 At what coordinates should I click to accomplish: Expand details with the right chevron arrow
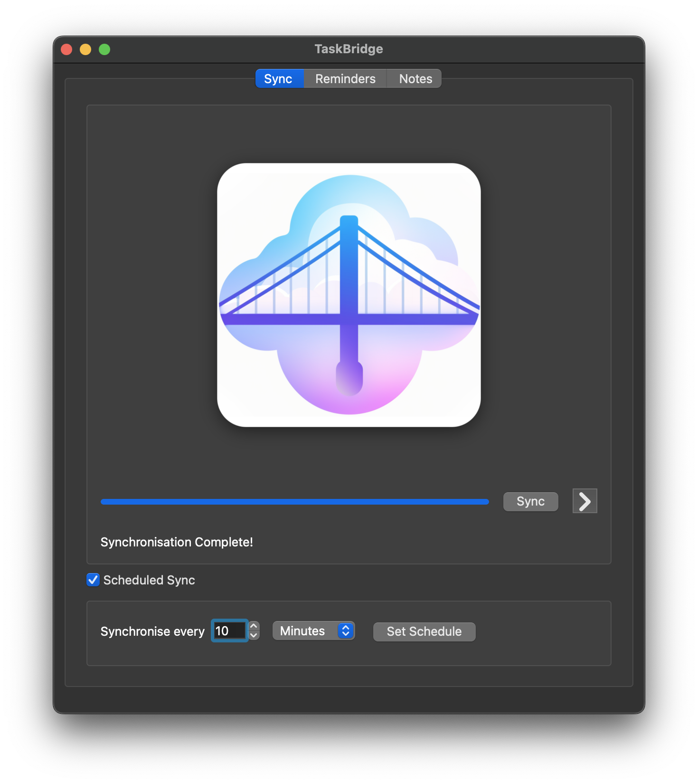tap(585, 501)
